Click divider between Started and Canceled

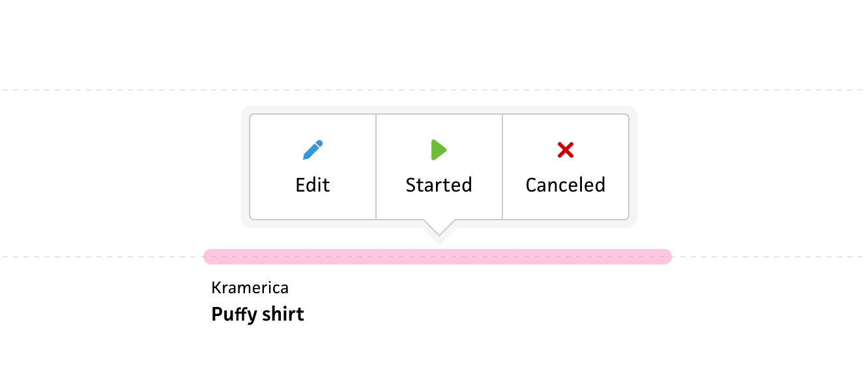click(x=502, y=167)
